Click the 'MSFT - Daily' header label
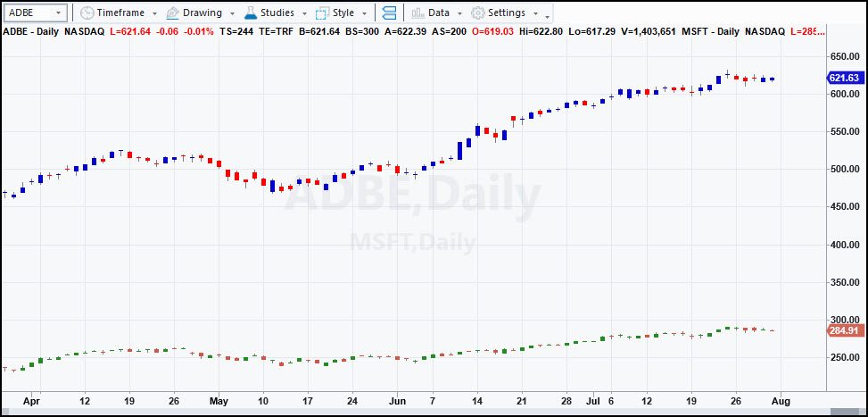Image resolution: width=868 pixels, height=417 pixels. pos(711,31)
